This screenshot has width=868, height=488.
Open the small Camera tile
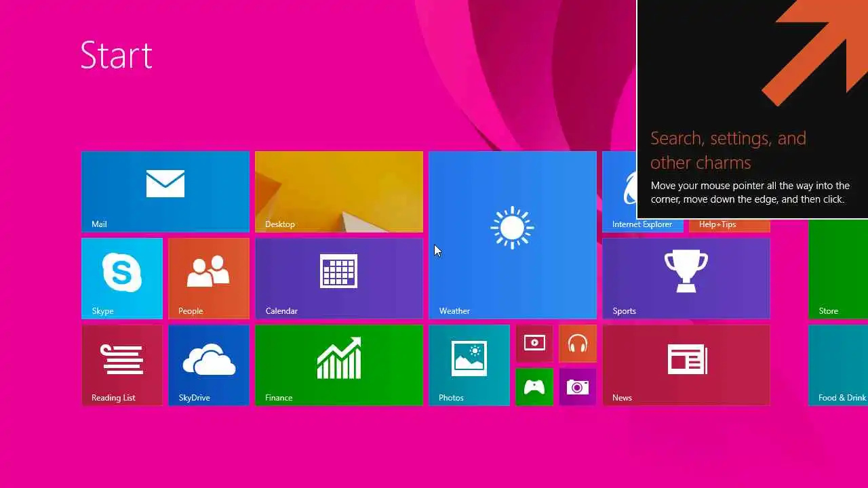click(x=578, y=387)
